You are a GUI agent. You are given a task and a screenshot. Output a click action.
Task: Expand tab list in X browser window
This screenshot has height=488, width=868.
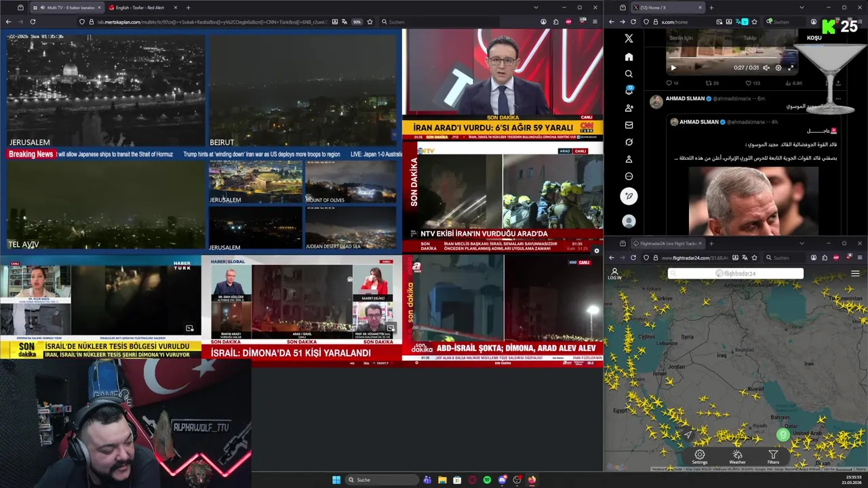(802, 7)
